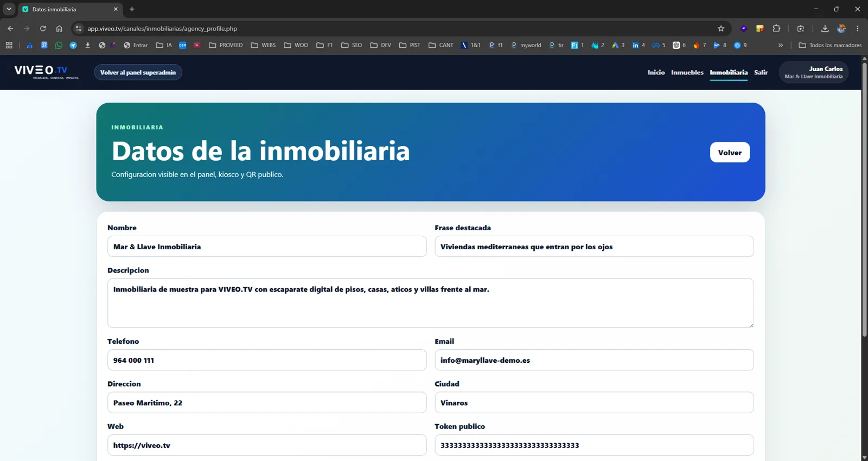
Task: Focus the Web input field
Action: point(267,445)
